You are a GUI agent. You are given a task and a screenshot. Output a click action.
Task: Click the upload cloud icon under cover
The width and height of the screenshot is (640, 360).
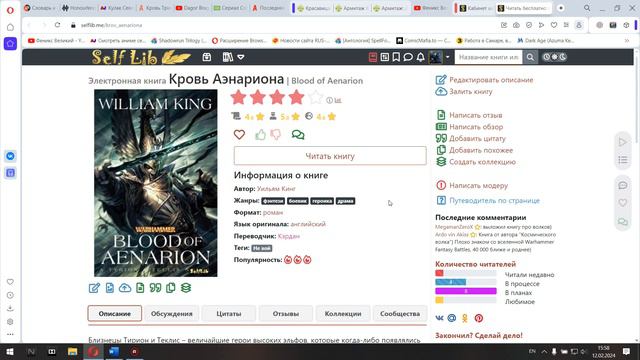pyautogui.click(x=125, y=288)
